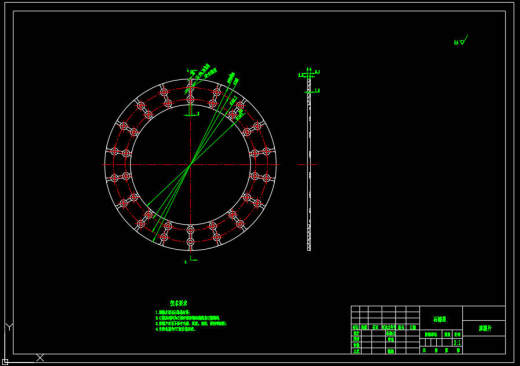Screen dimensions: 520x366
Task: Select the first numbered technical requirement line
Action: [x=173, y=313]
